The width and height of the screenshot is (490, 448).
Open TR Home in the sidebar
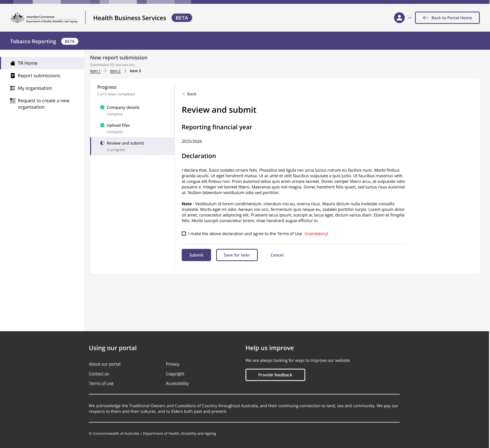coord(42,63)
